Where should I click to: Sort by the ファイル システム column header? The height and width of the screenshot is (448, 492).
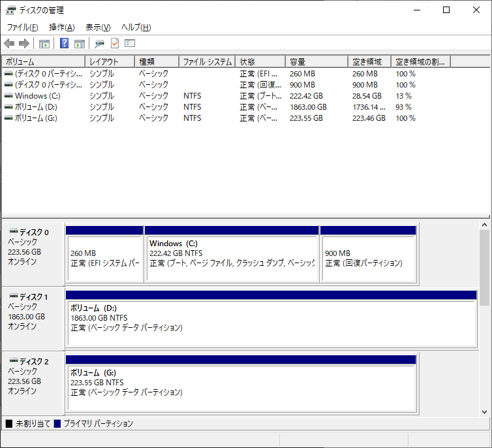click(x=208, y=61)
